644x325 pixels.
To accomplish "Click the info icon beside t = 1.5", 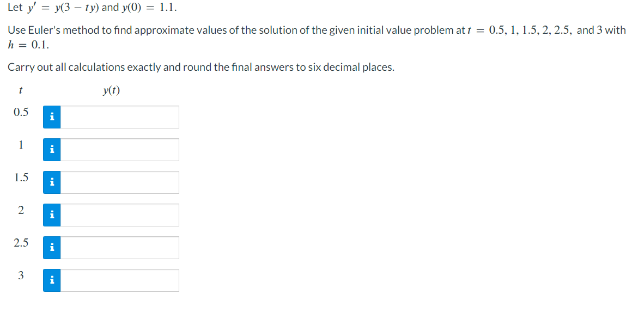I will (52, 182).
